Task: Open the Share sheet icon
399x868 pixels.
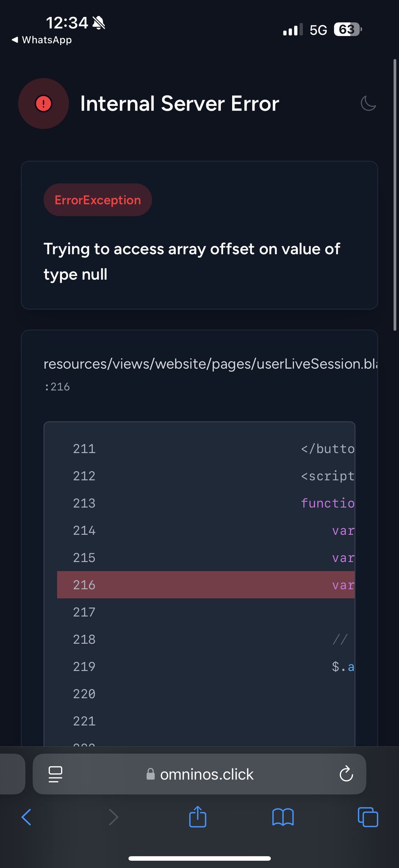Action: tap(197, 817)
